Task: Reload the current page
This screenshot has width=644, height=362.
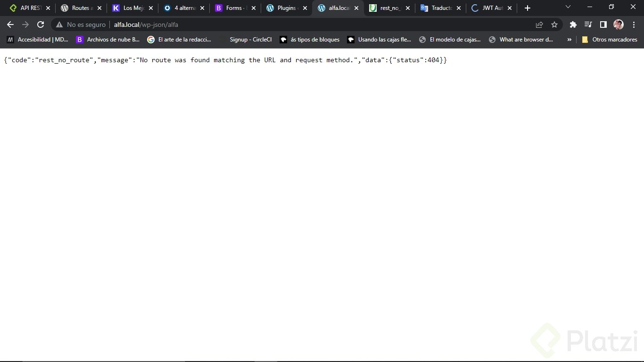Action: [41, 25]
